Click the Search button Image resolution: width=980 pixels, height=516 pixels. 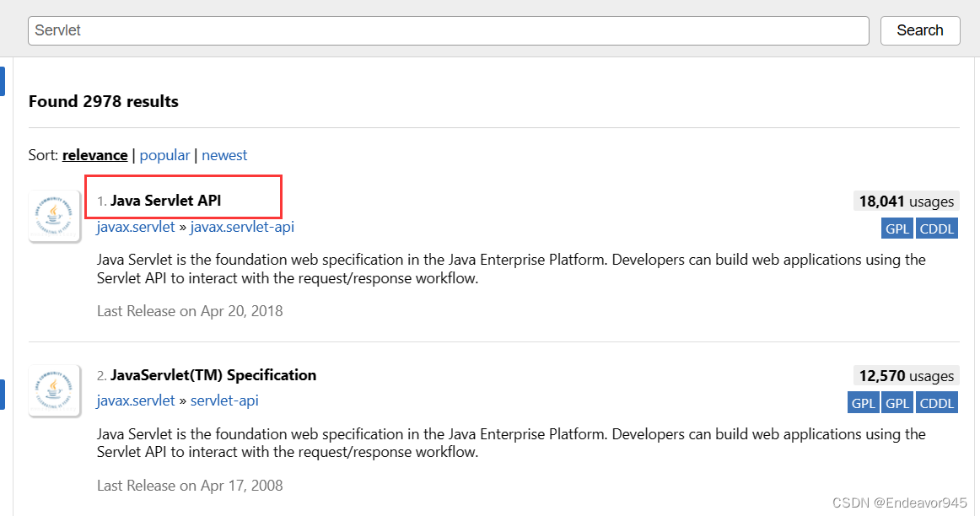(x=920, y=30)
